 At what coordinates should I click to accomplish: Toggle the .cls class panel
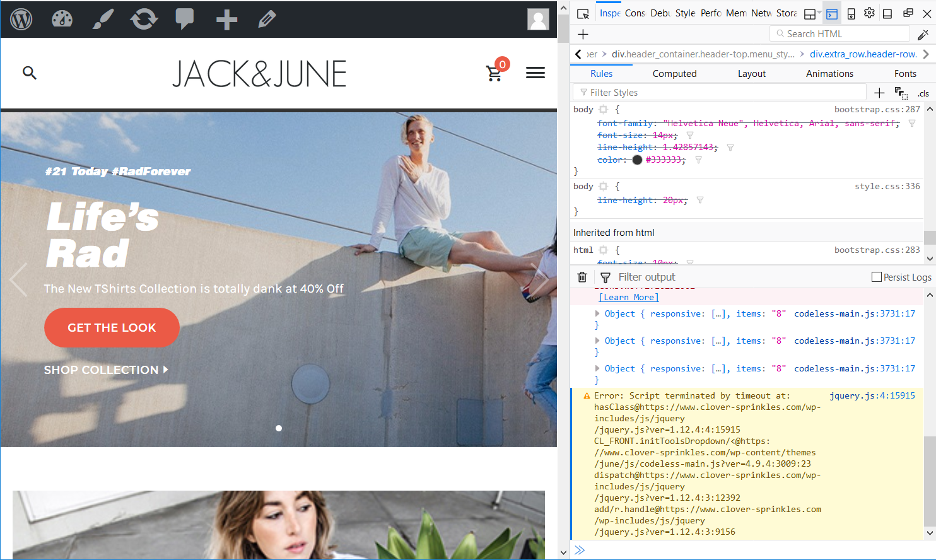pyautogui.click(x=923, y=93)
